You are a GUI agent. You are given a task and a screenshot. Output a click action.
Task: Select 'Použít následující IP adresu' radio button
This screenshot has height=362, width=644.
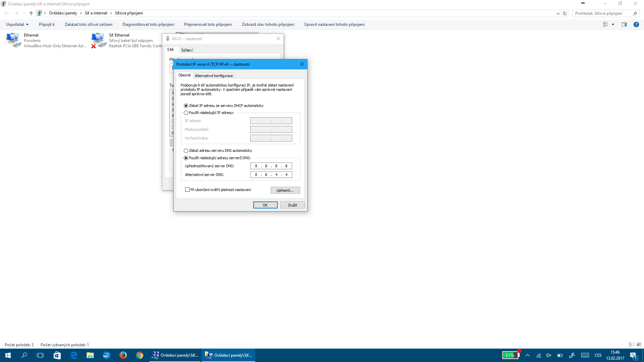tap(186, 113)
